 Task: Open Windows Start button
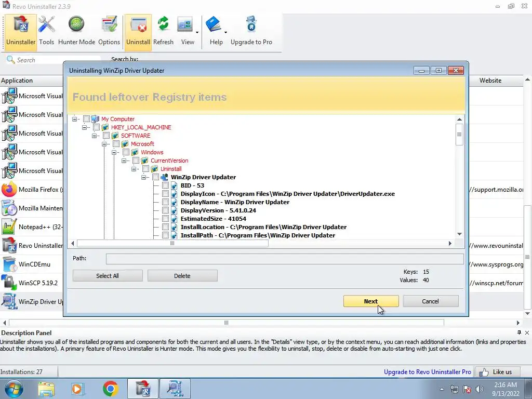click(14, 389)
